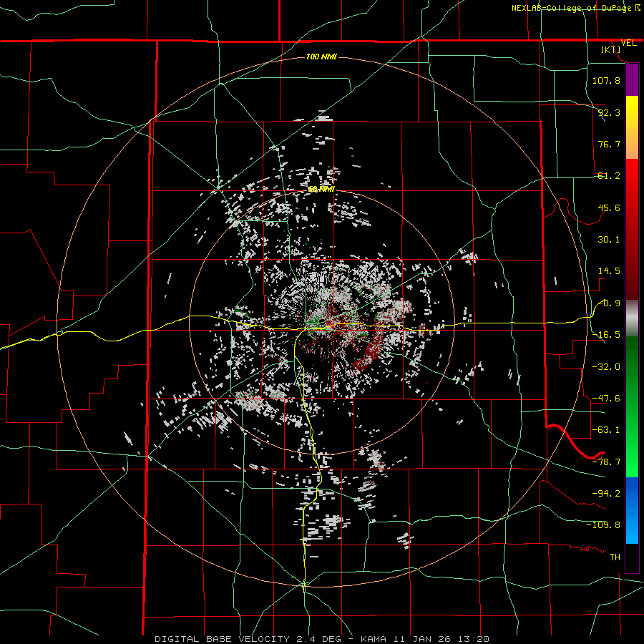
Task: Click the -63.1 velocity scale value
Action: click(606, 430)
